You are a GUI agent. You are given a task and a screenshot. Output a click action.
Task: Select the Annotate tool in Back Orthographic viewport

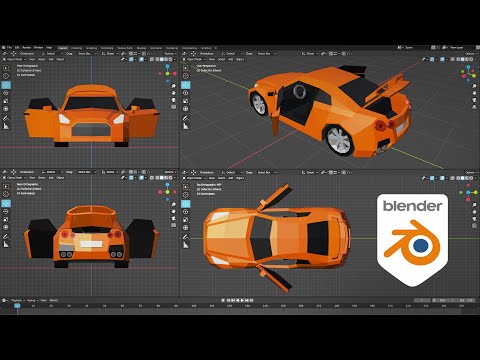point(6,237)
